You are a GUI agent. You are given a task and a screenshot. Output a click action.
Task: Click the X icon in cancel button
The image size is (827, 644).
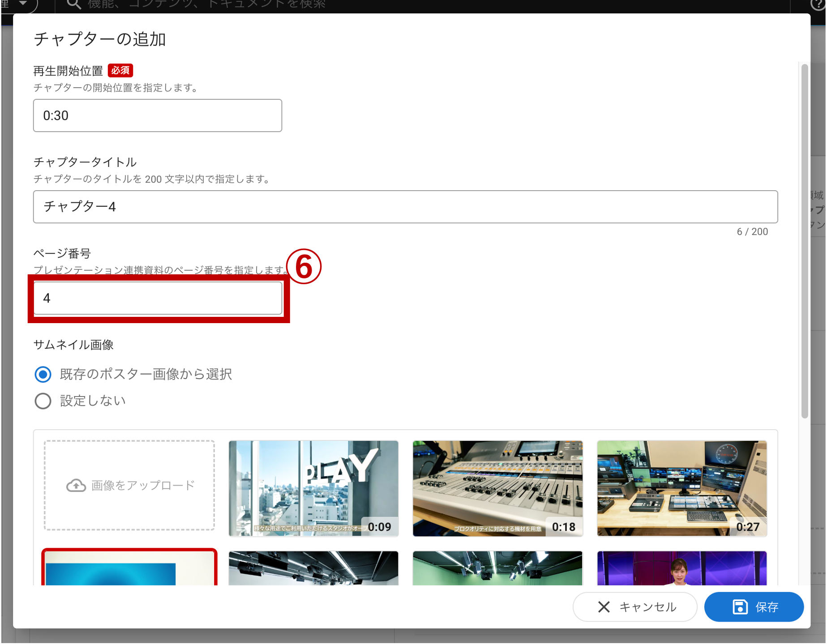point(604,607)
